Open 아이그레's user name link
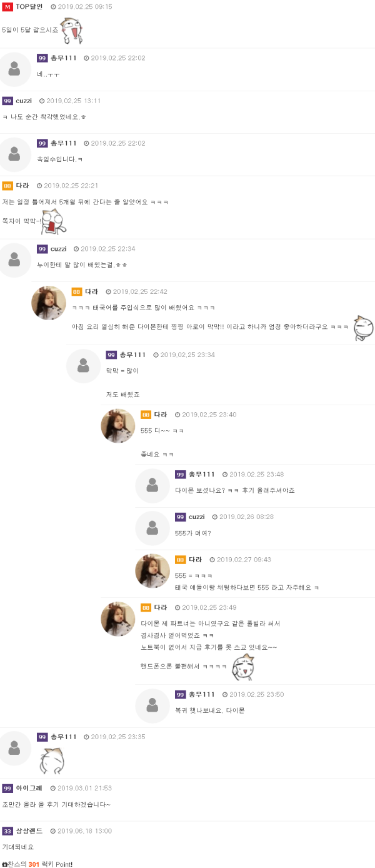Viewport: 375px width, 868px height. (x=29, y=788)
